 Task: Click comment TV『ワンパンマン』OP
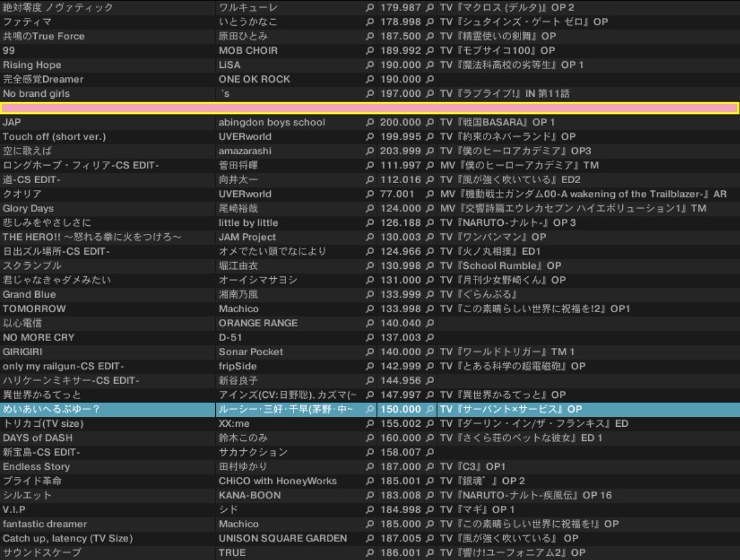point(493,237)
